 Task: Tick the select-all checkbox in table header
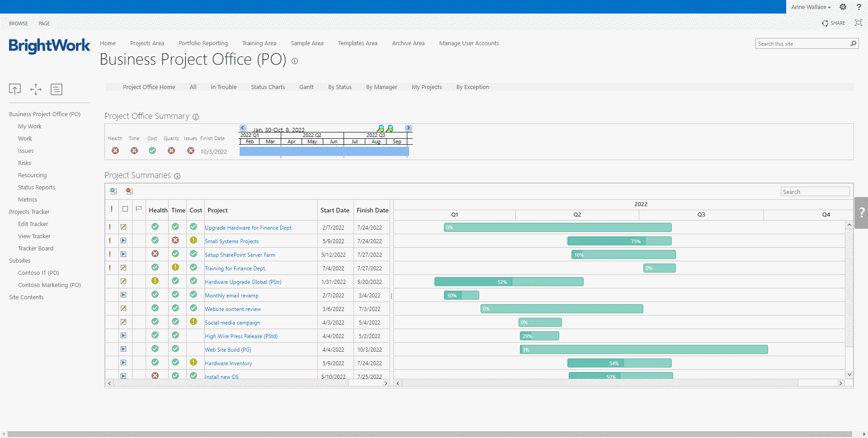pos(125,209)
